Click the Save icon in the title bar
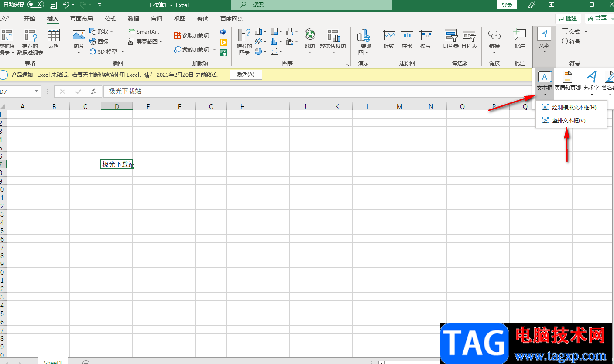Viewport: 614px width, 364px height. pos(53,5)
